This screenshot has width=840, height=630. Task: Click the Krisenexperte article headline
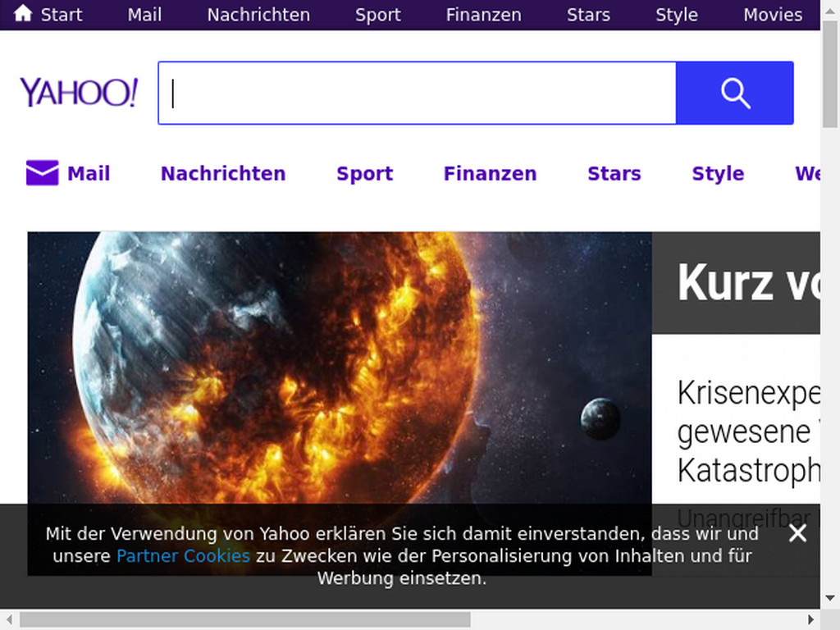(748, 431)
